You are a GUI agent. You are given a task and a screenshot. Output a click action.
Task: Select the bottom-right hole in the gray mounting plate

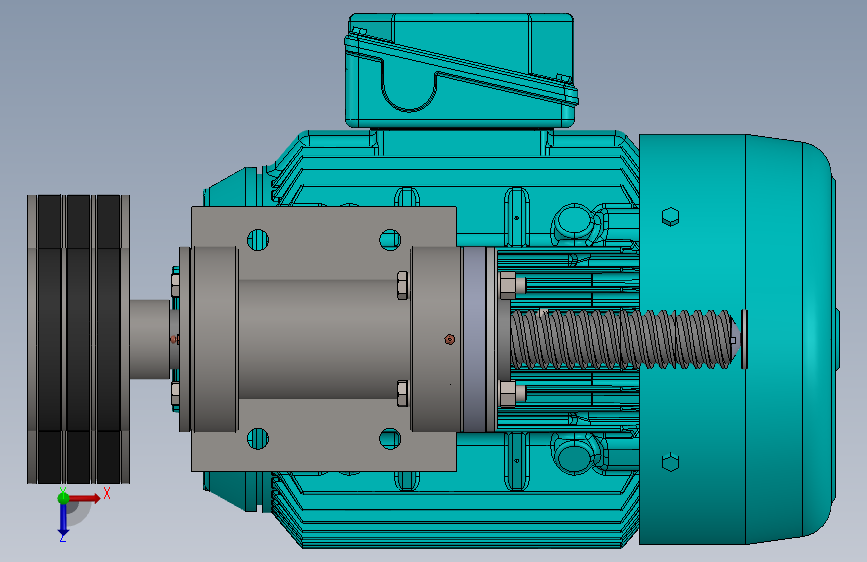(x=390, y=439)
